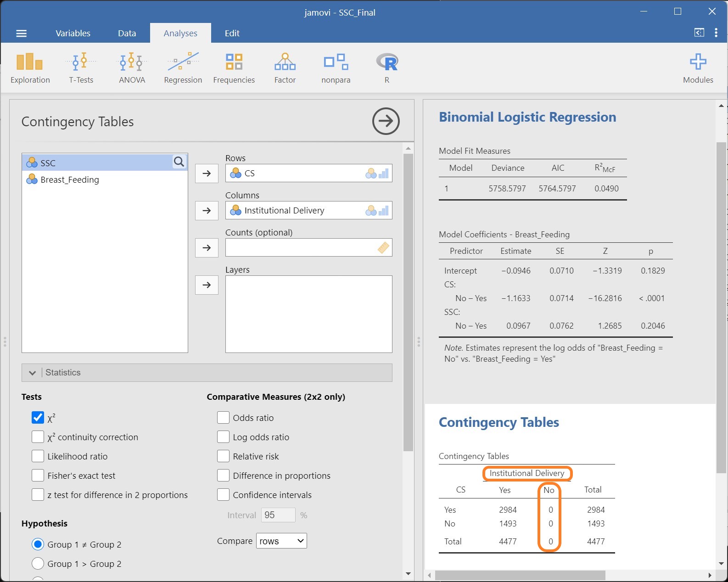Click Institutional Delivery in Columns box

click(308, 210)
